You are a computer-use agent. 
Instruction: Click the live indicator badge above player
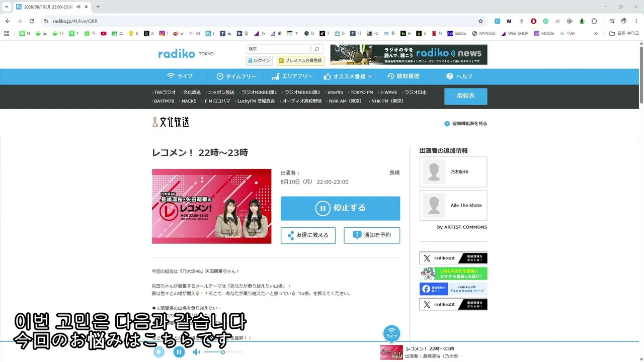pyautogui.click(x=392, y=333)
